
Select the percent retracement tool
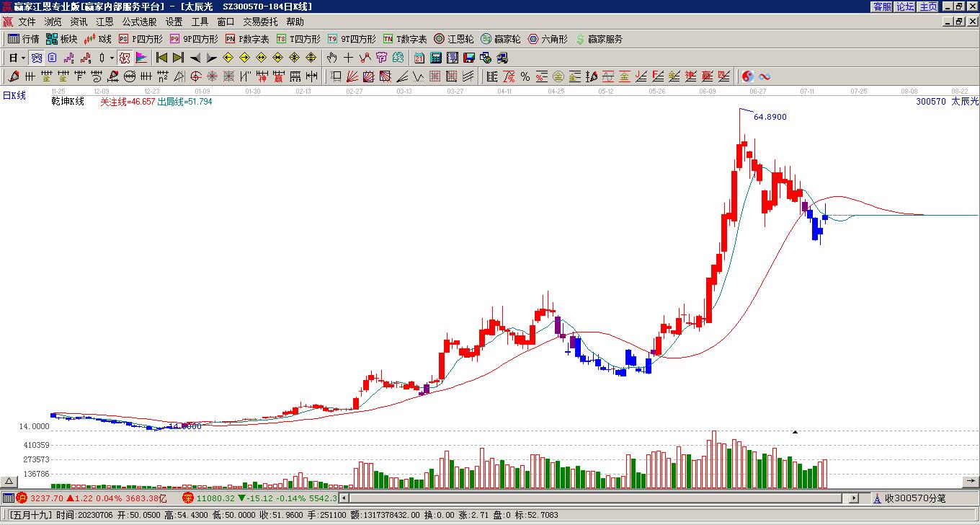[525, 76]
